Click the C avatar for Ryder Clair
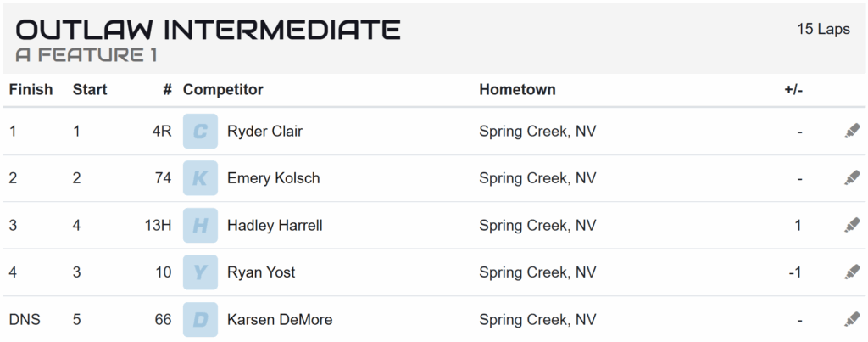This screenshot has width=868, height=342. point(200,132)
